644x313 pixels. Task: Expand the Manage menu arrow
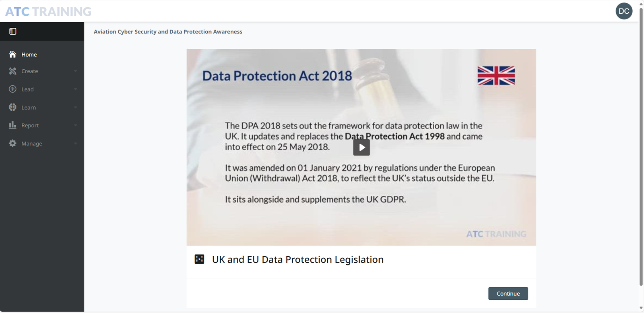[x=75, y=143]
